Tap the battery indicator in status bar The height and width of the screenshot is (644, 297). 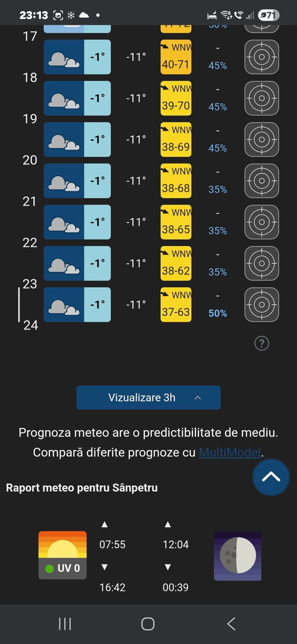click(x=268, y=15)
